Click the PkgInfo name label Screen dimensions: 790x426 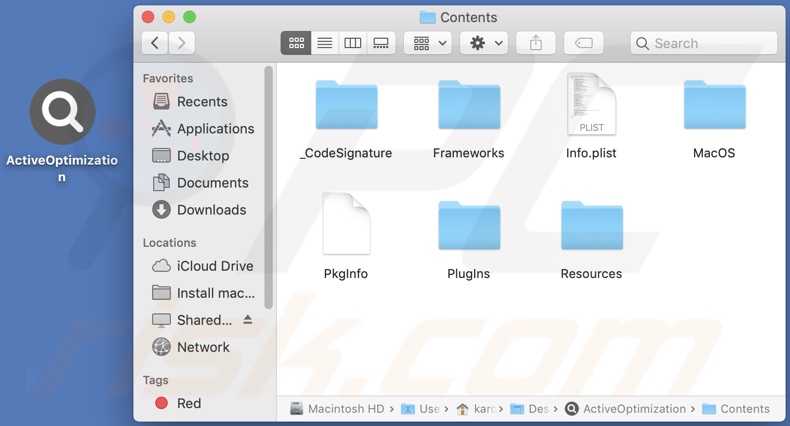click(346, 274)
